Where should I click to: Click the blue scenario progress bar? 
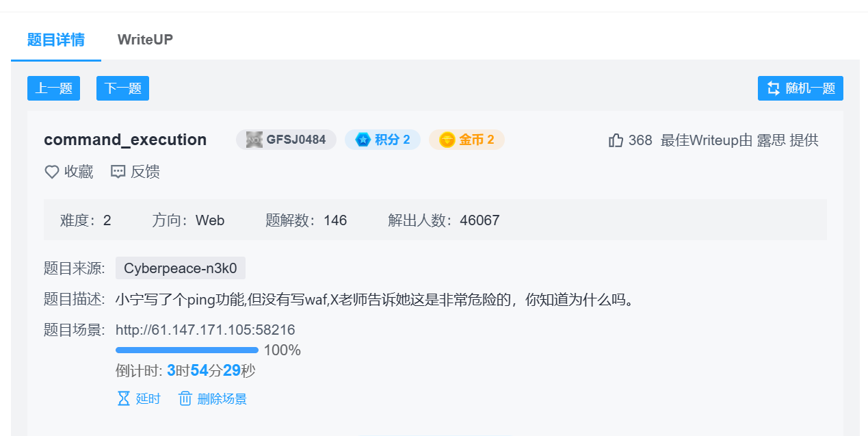pyautogui.click(x=187, y=350)
